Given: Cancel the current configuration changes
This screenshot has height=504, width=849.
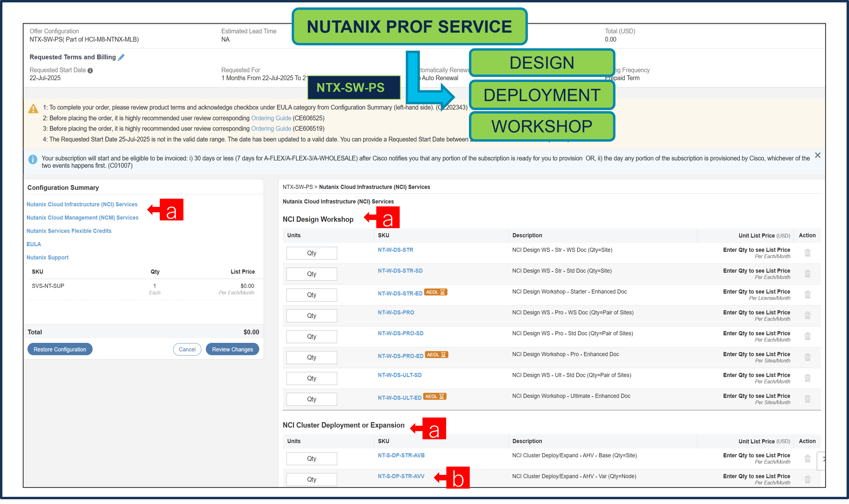Looking at the screenshot, I should click(x=187, y=349).
